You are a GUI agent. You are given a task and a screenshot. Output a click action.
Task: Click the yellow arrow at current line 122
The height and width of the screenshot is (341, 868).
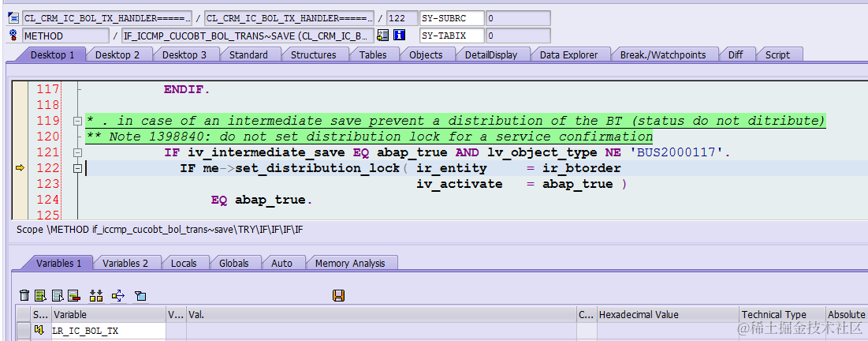click(x=20, y=168)
